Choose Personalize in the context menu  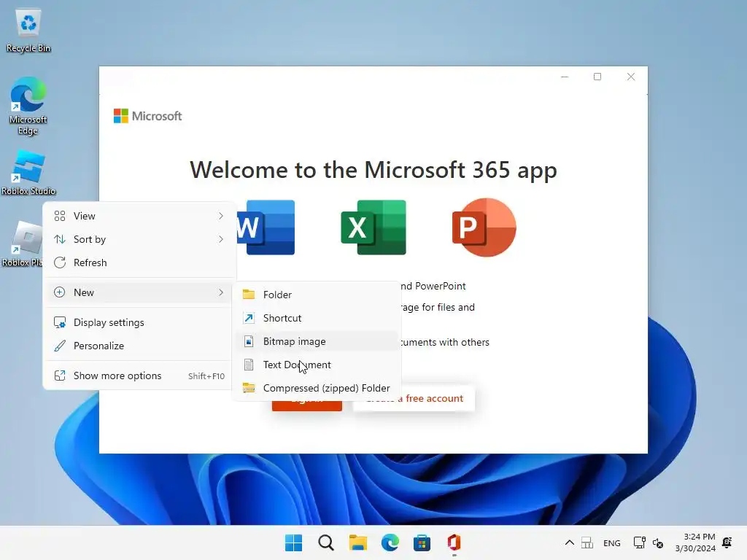139,346
